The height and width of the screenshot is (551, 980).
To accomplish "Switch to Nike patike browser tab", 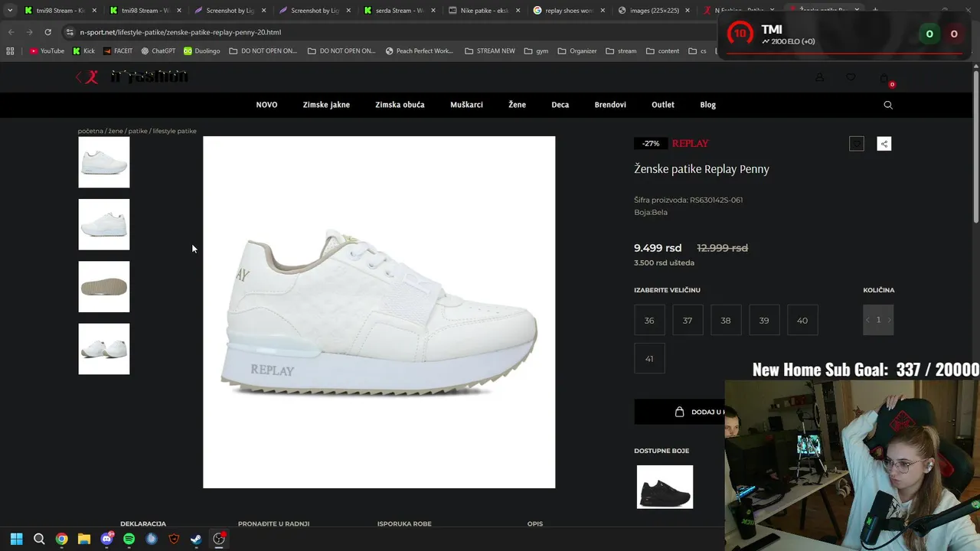I will click(x=485, y=11).
